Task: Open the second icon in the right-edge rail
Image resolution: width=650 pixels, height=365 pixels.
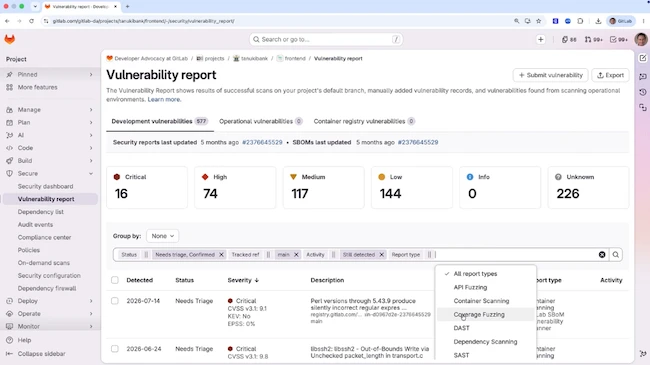Action: (643, 76)
